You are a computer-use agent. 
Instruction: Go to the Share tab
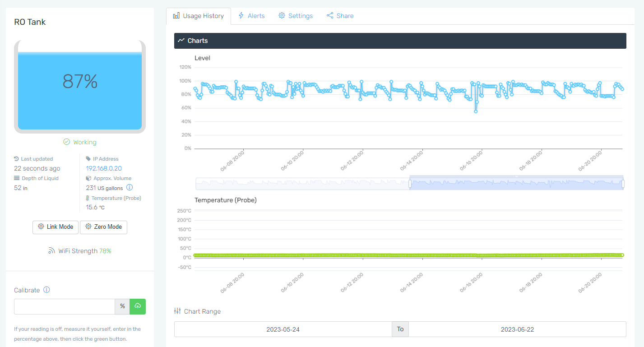click(x=340, y=16)
